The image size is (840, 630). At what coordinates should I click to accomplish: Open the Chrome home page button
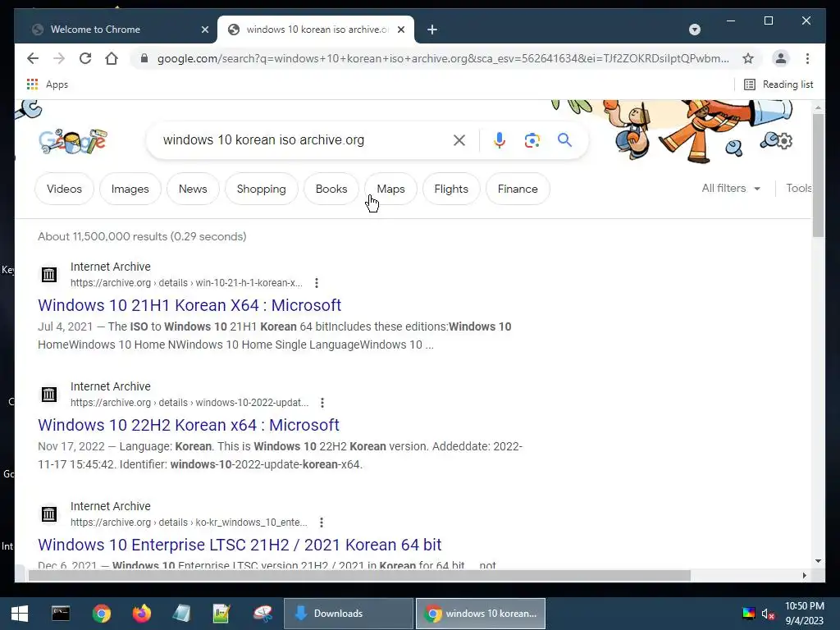(x=112, y=58)
